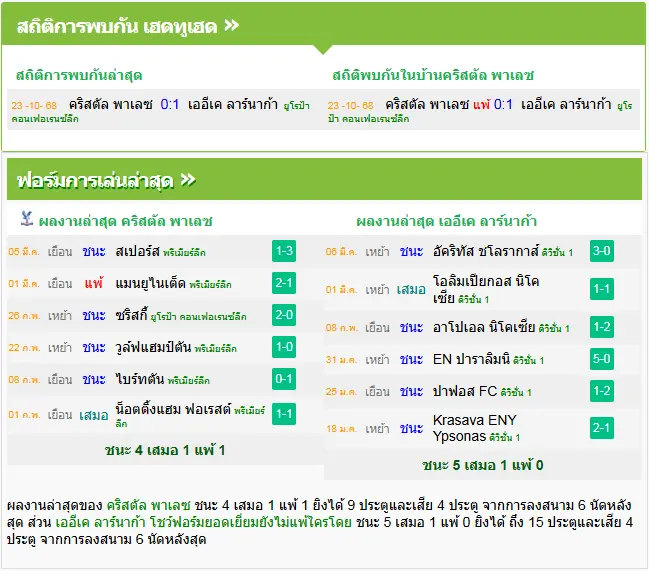Select the 2-0 score badge for ซรินสกี้
649x571 pixels.
(284, 315)
